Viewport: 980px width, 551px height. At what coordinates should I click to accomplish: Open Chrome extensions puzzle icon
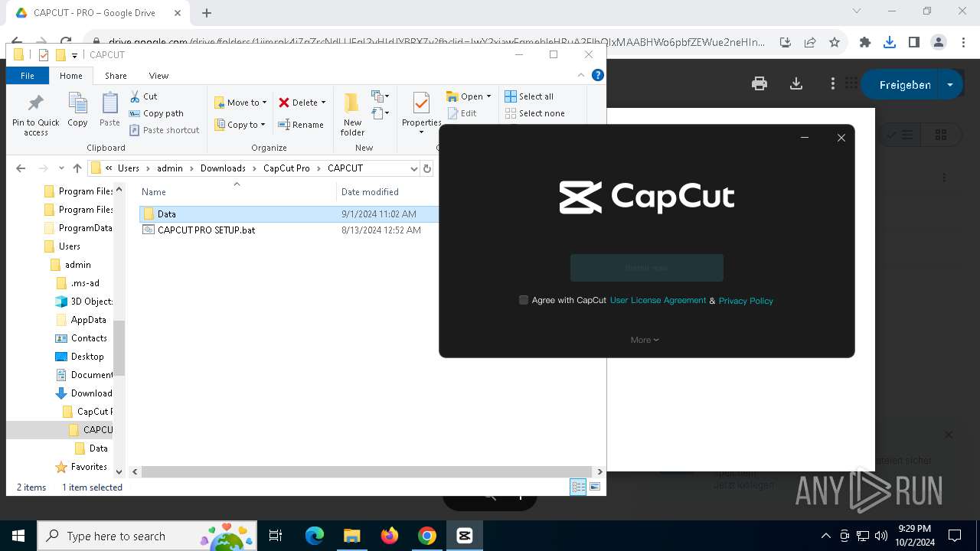coord(865,42)
